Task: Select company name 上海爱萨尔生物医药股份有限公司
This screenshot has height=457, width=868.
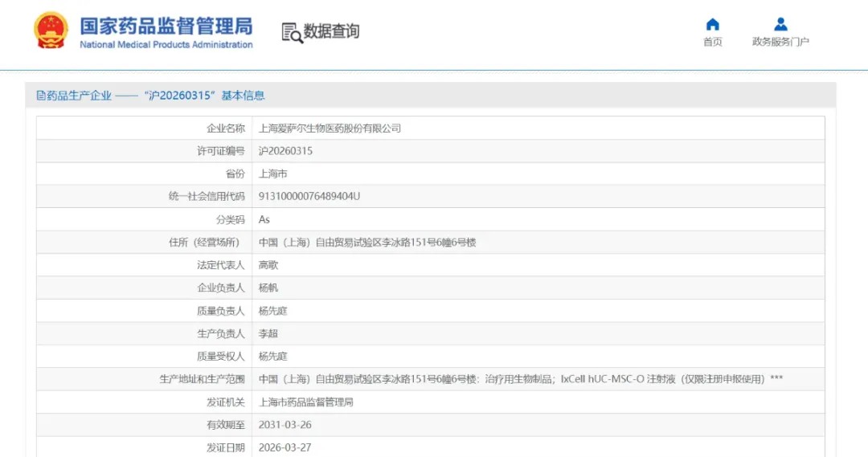Action: [330, 129]
